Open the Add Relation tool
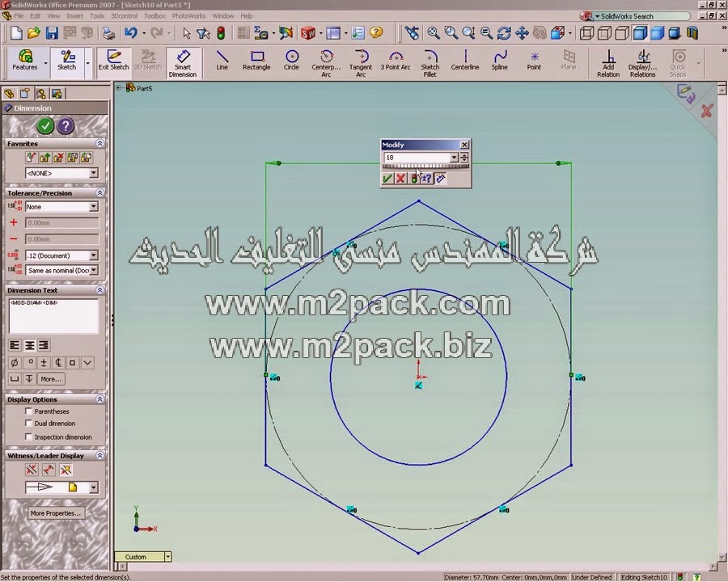The image size is (728, 582). 608,63
